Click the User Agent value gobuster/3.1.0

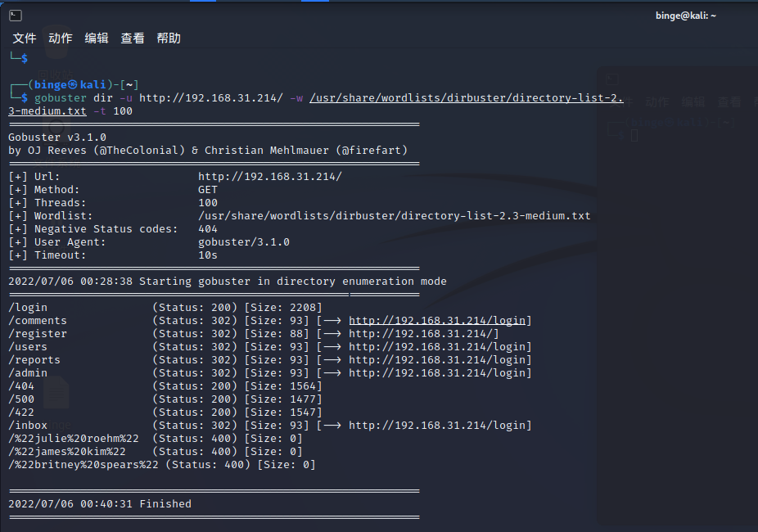coord(244,241)
